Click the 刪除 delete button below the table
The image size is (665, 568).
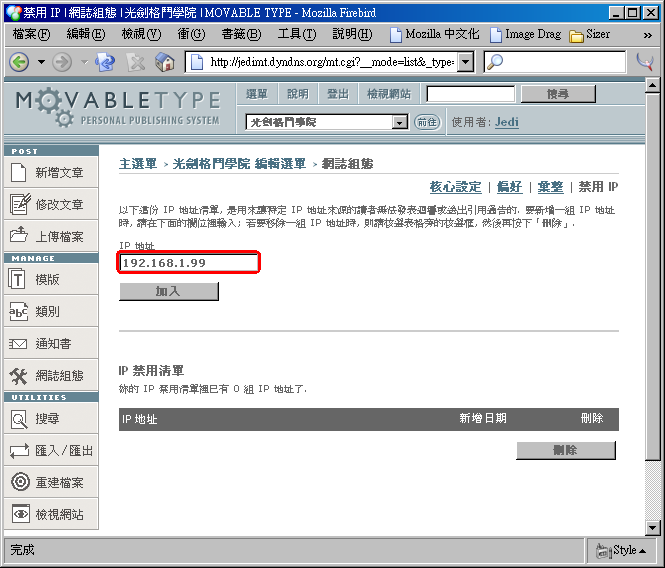[565, 450]
